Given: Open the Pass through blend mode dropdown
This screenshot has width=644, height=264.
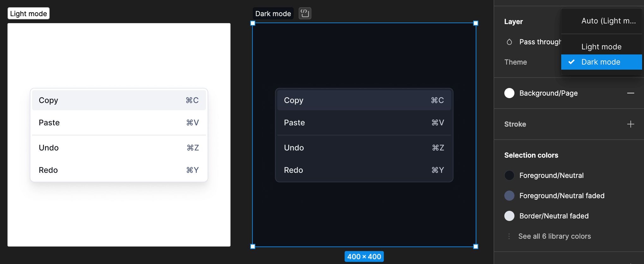Looking at the screenshot, I should click(540, 42).
